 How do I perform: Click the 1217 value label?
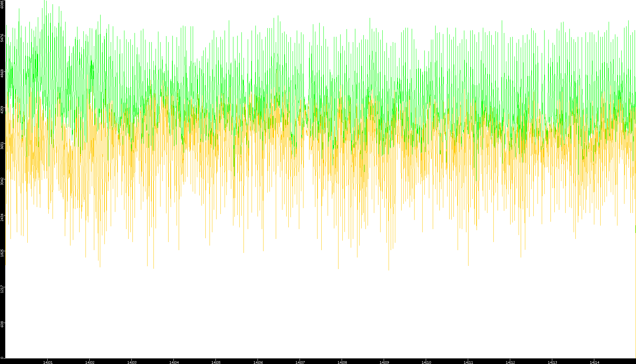[2, 289]
